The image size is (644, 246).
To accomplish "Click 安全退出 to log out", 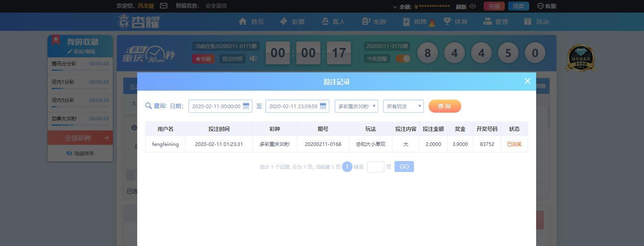I will pyautogui.click(x=216, y=6).
